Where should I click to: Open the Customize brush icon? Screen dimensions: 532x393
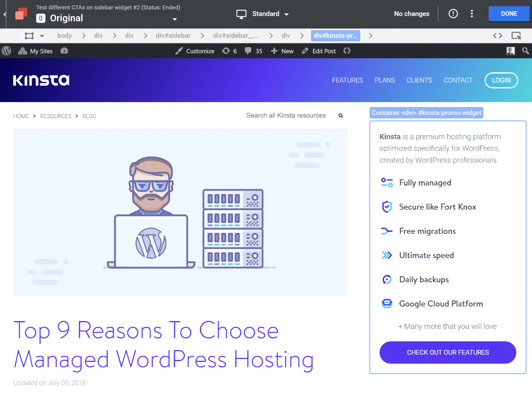click(x=179, y=51)
